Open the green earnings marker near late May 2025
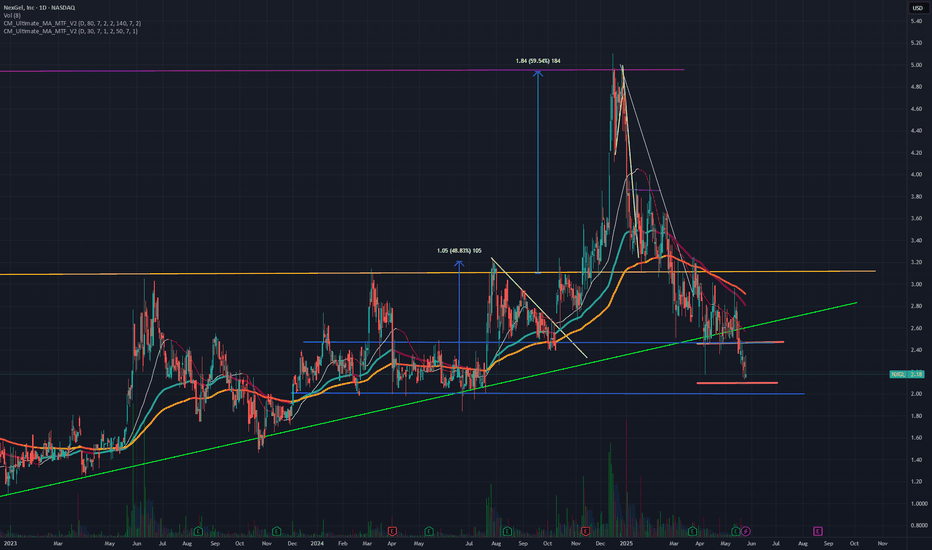This screenshot has height=550, width=932. [736, 531]
